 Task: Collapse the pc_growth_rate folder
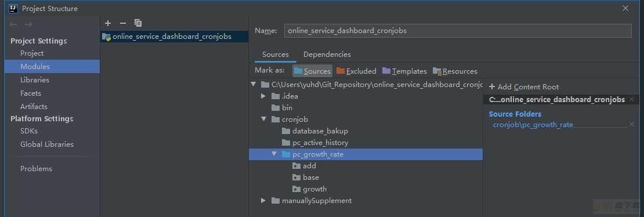(x=274, y=154)
